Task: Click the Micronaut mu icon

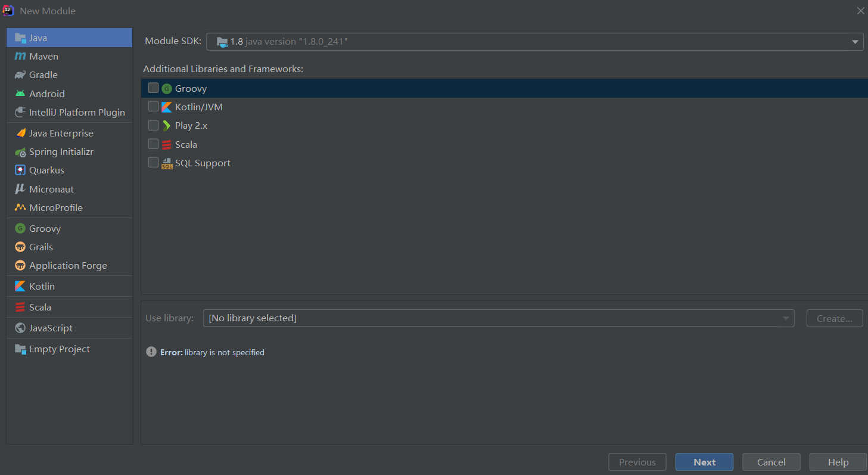Action: (20, 189)
